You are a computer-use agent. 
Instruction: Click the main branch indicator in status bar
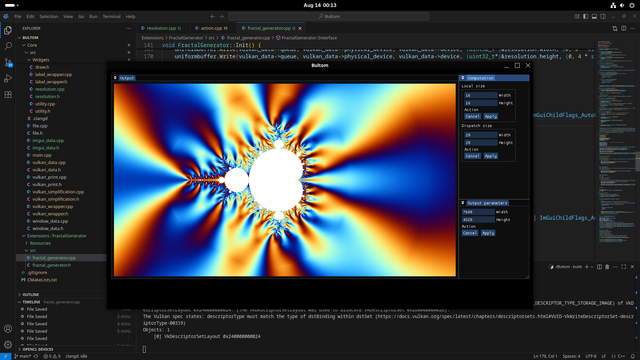pos(23,356)
